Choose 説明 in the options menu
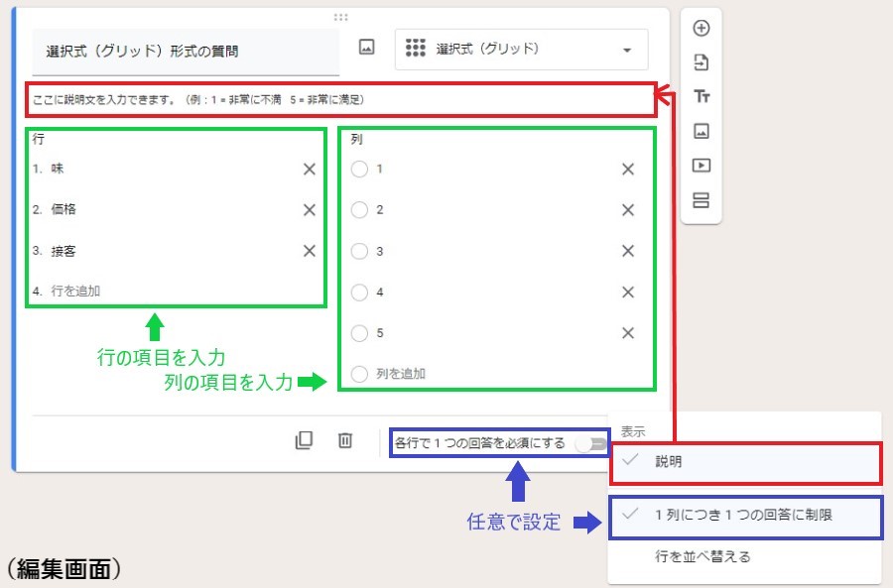 (668, 462)
